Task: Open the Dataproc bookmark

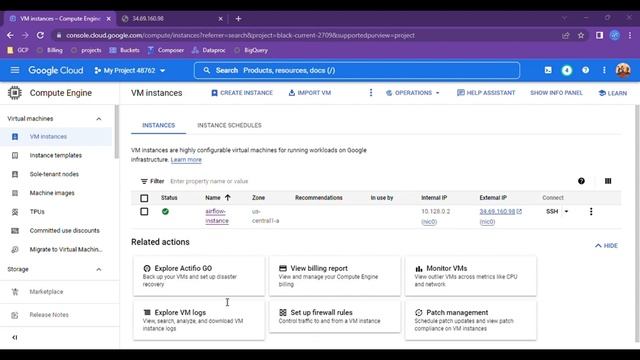Action: coord(209,50)
